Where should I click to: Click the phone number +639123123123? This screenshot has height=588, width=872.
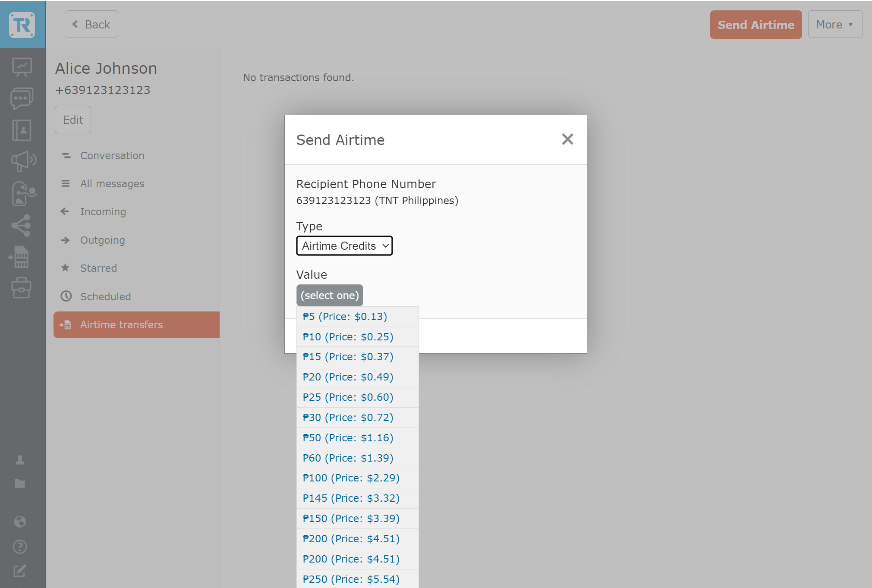click(x=103, y=90)
